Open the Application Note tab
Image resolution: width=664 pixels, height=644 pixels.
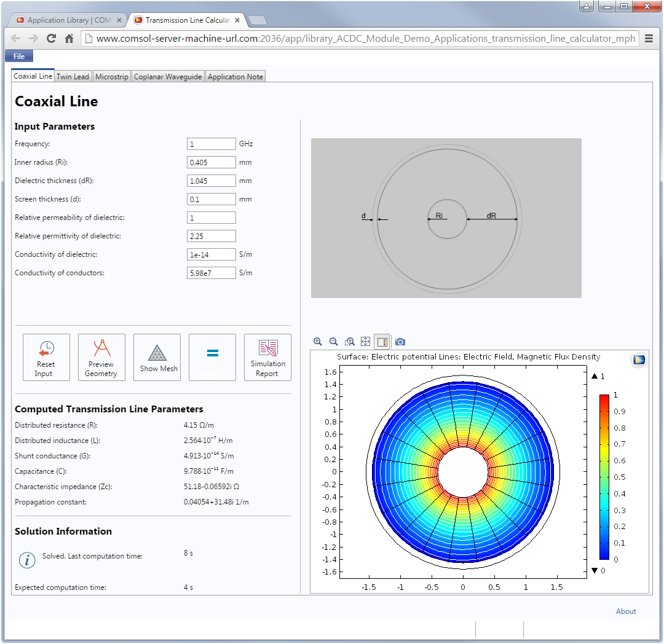coord(235,77)
